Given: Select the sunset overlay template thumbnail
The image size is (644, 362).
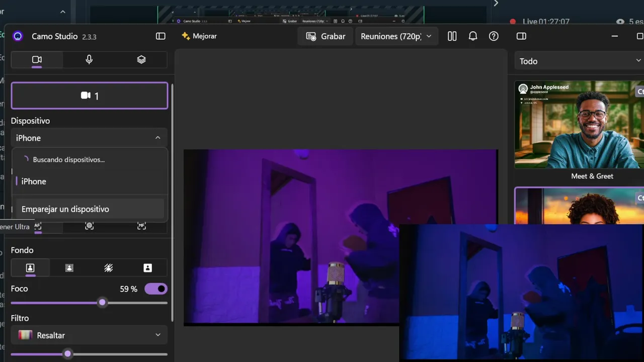Looking at the screenshot, I should pos(579,206).
